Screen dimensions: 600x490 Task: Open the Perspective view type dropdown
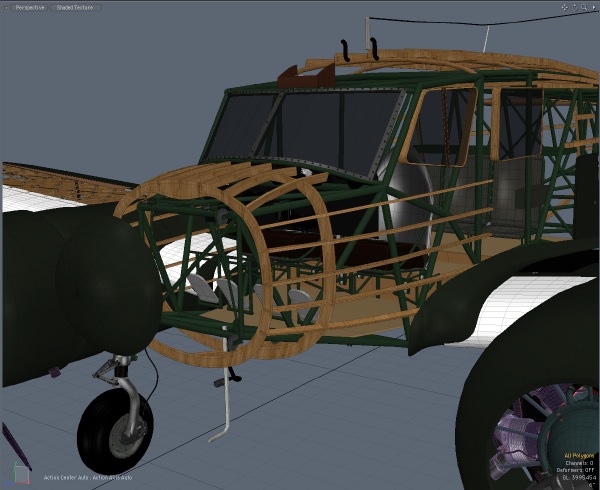30,7
